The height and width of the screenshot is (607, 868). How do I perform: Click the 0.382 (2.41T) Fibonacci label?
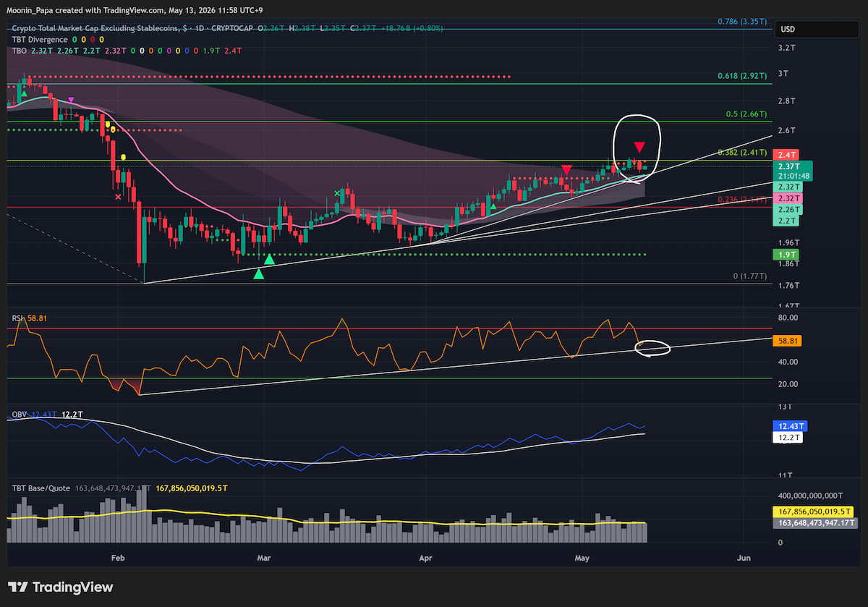tap(741, 153)
